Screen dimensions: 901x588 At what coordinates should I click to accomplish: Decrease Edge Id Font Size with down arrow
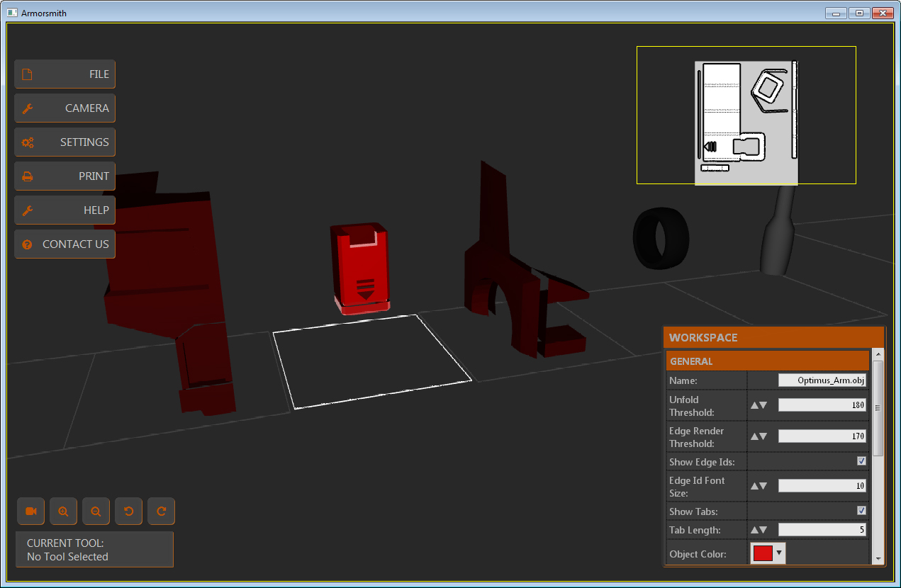tap(763, 486)
